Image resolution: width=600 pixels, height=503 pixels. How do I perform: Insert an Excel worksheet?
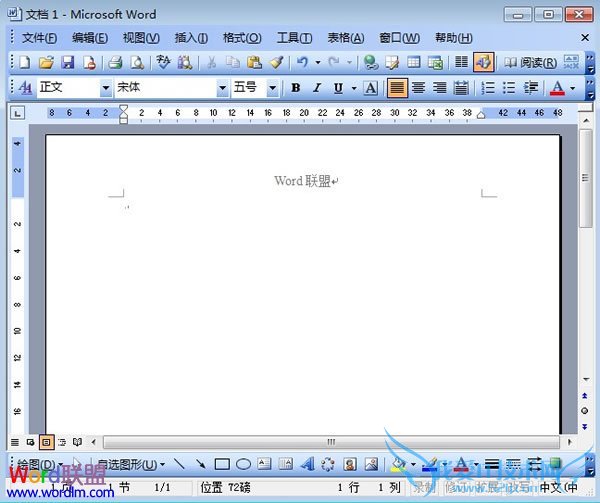[435, 62]
